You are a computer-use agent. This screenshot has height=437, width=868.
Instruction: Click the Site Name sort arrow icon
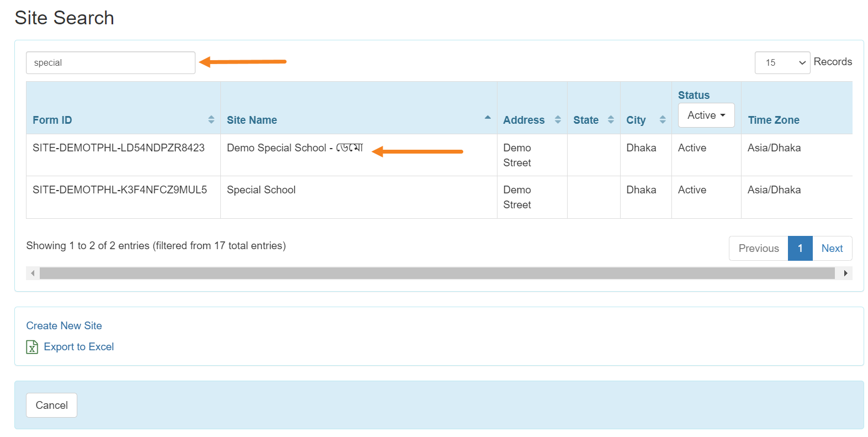click(x=488, y=118)
